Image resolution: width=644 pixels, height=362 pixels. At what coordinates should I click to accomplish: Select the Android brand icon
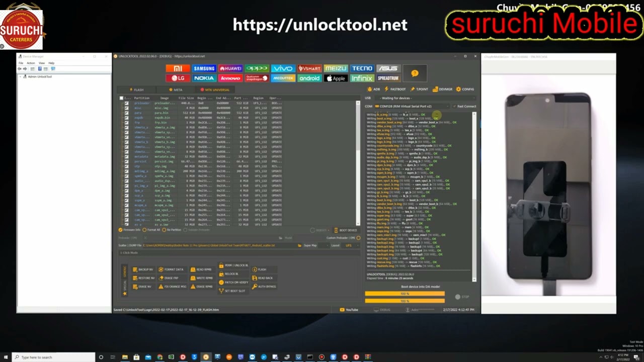[x=309, y=78]
